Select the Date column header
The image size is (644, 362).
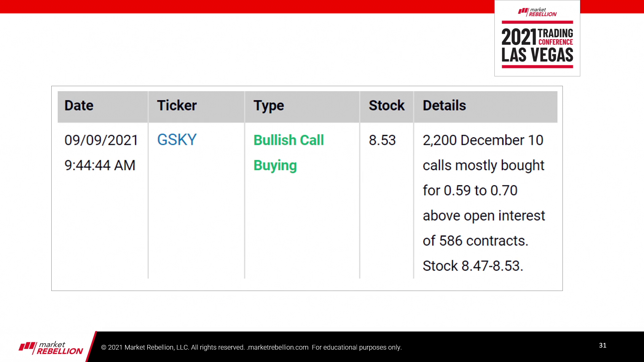tap(79, 106)
